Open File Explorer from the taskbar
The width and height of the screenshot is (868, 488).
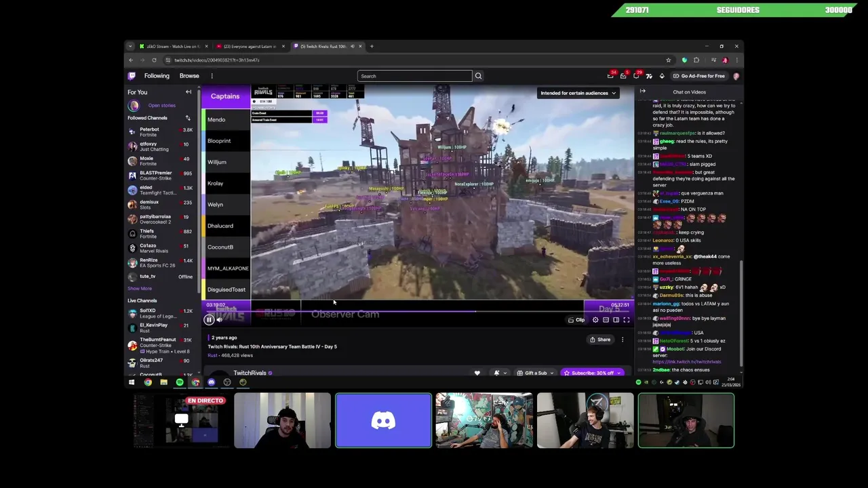(163, 382)
